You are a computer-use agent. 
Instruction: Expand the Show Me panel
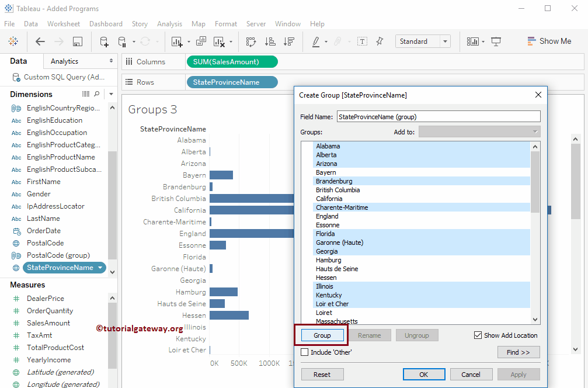coord(549,41)
